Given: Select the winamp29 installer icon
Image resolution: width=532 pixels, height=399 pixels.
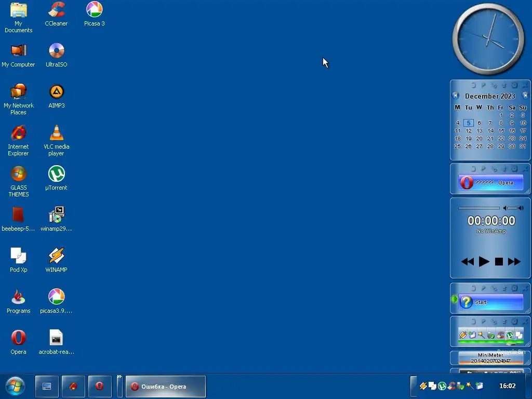Looking at the screenshot, I should pos(56,220).
